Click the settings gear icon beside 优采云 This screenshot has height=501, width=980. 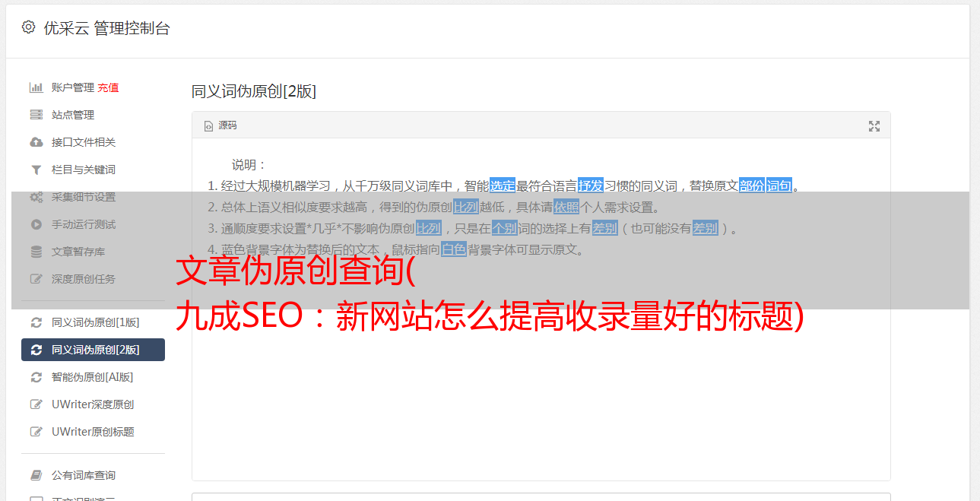tap(28, 27)
